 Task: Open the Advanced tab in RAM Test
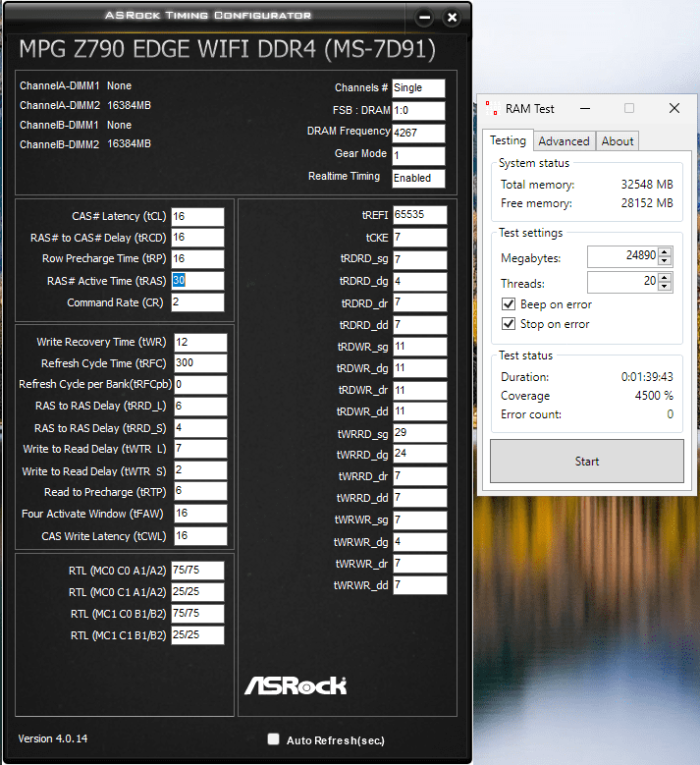(564, 141)
